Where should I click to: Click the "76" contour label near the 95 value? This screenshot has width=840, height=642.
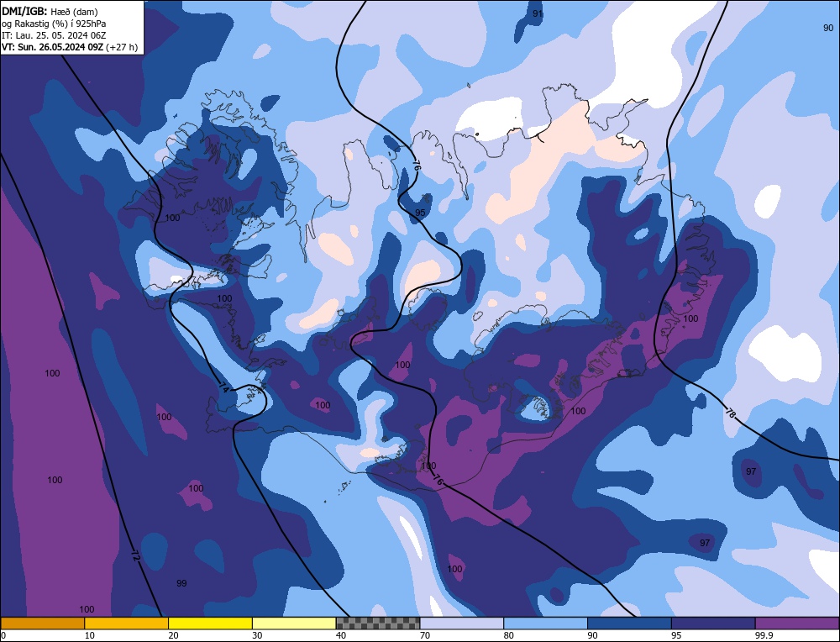(417, 165)
